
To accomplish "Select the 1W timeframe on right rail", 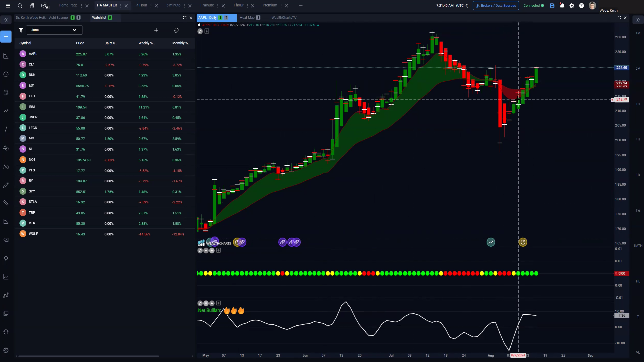I will (x=638, y=210).
